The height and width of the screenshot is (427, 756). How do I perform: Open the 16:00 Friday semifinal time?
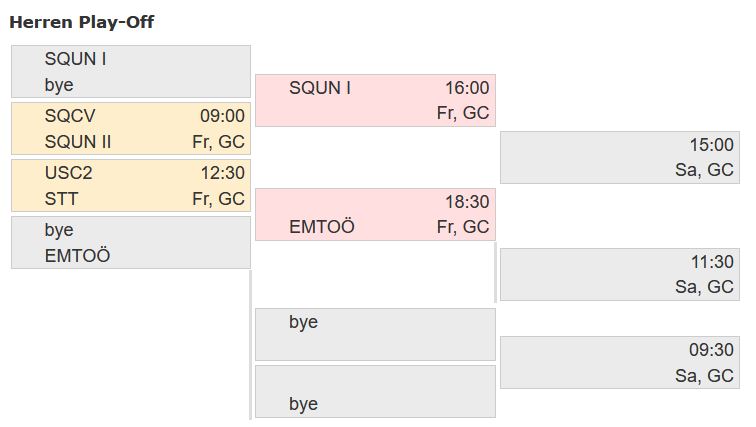(467, 88)
